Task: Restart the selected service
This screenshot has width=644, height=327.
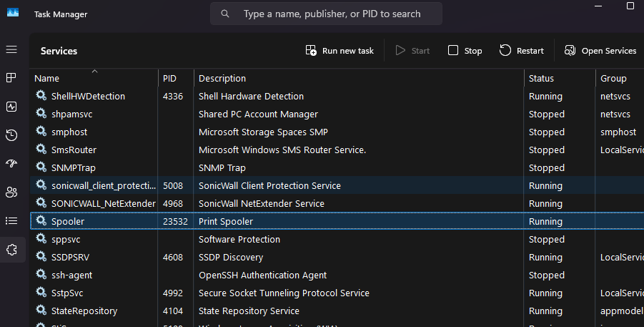Action: pyautogui.click(x=522, y=51)
